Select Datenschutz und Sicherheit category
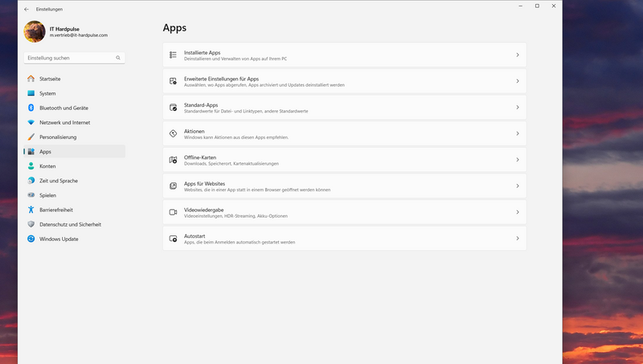Image resolution: width=643 pixels, height=364 pixels. 70,224
